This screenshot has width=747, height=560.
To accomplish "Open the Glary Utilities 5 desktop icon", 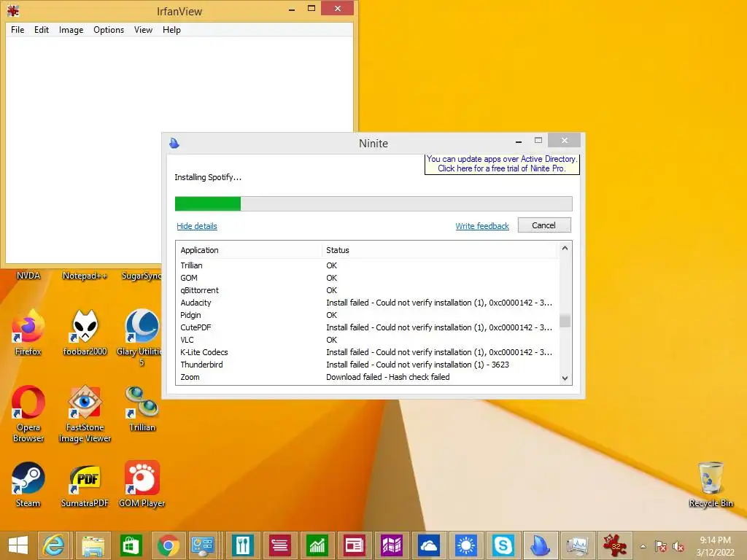I will pos(142,338).
